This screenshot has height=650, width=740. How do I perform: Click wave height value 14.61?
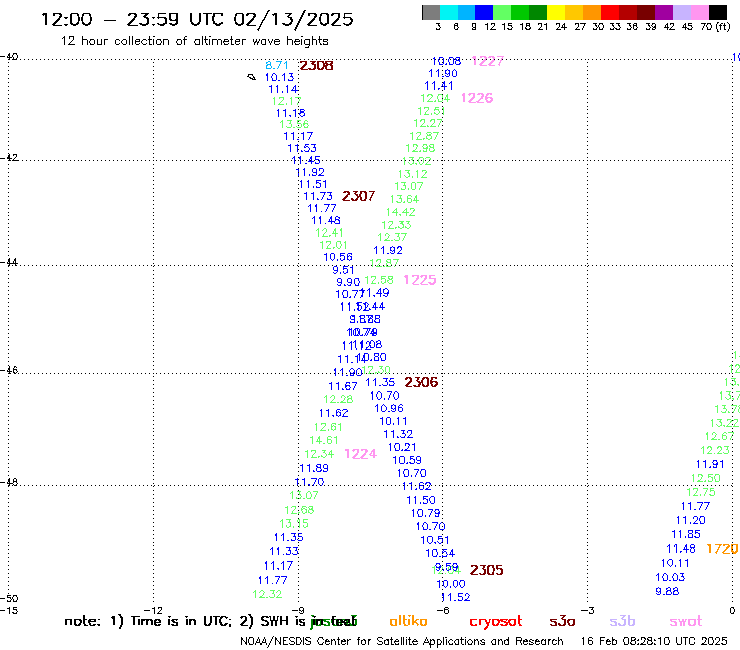pyautogui.click(x=324, y=440)
